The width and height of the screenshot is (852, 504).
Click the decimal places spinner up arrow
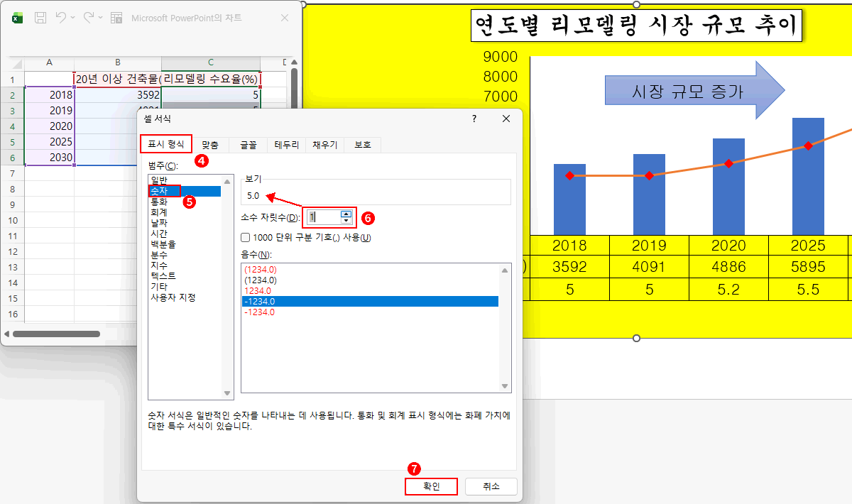[346, 213]
